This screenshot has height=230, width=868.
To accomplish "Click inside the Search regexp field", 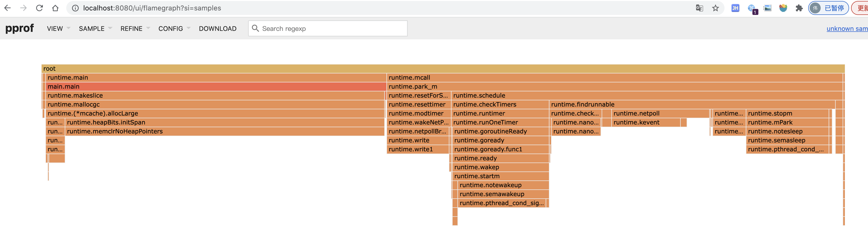I will [320, 28].
